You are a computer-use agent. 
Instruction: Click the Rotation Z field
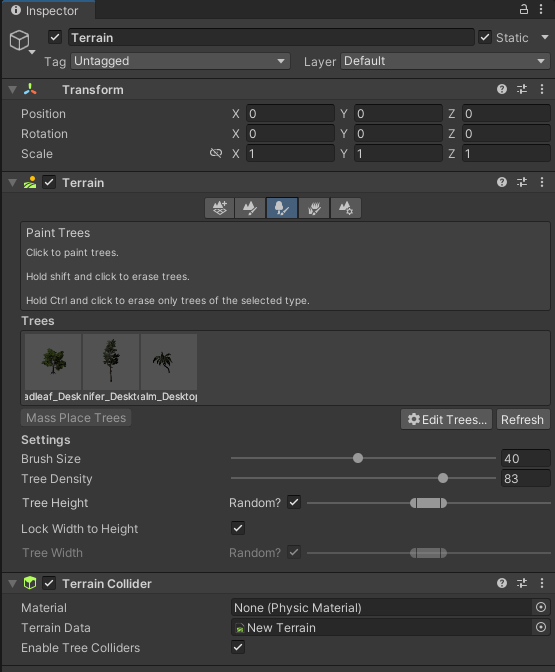click(x=506, y=134)
